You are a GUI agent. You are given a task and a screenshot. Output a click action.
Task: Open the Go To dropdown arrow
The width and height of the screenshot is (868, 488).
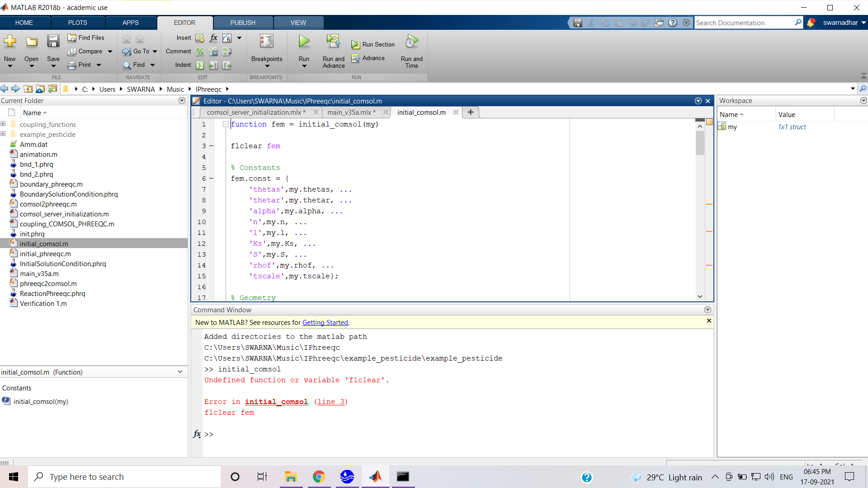coord(155,52)
